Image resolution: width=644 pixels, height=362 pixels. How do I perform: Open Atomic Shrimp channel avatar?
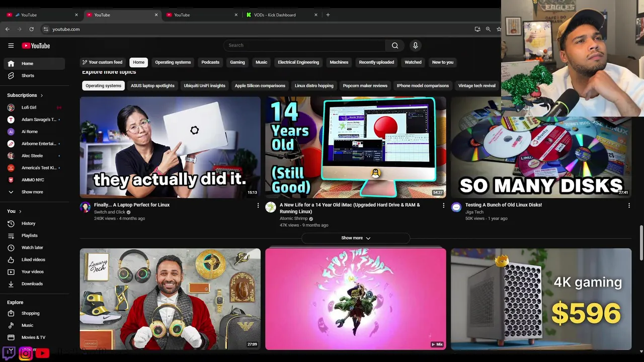click(x=271, y=207)
